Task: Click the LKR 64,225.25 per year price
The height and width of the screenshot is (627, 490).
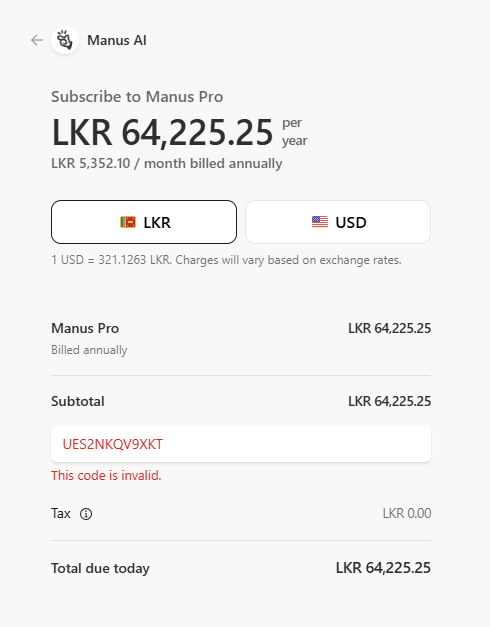Action: (179, 132)
